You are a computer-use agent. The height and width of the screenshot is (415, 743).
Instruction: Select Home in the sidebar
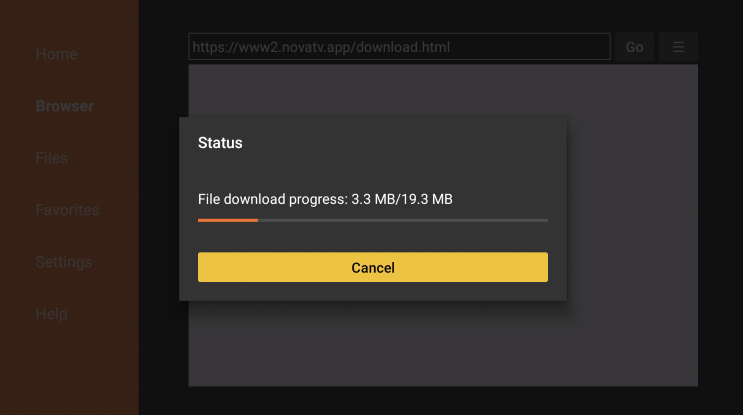click(56, 54)
